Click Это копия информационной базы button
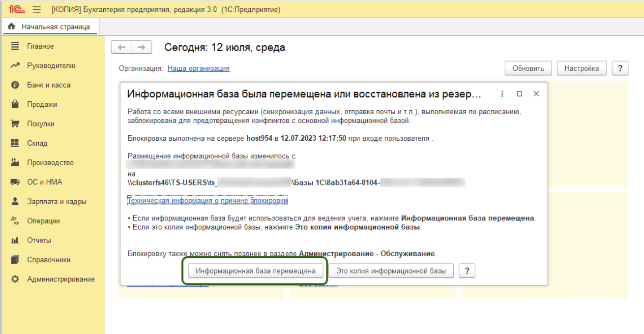Viewport: 644px width, 334px height. click(391, 271)
